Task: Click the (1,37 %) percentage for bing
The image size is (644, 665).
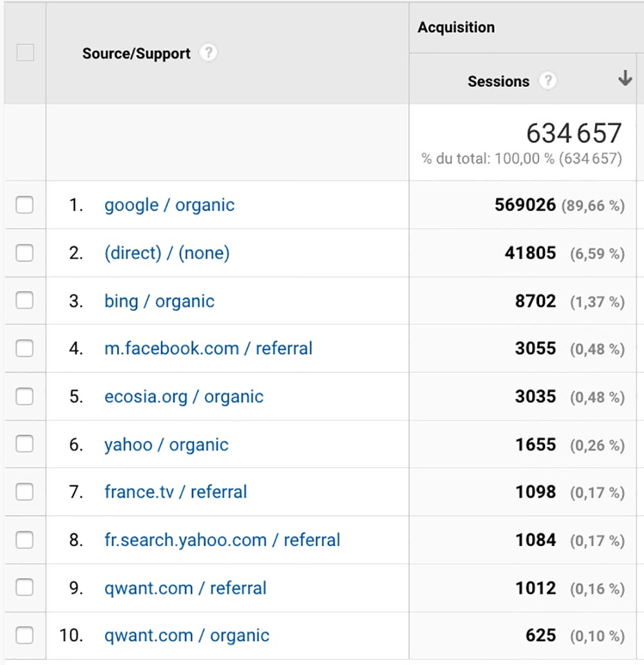Action: pyautogui.click(x=598, y=302)
